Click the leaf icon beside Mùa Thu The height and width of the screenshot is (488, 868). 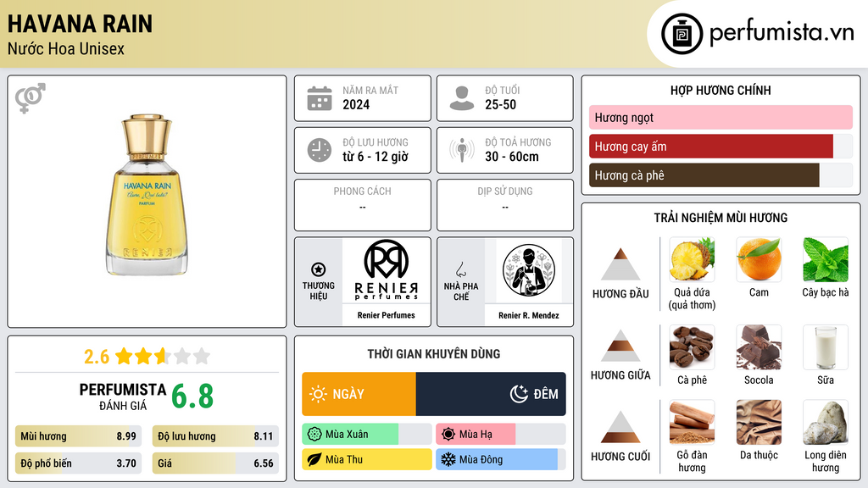[314, 459]
